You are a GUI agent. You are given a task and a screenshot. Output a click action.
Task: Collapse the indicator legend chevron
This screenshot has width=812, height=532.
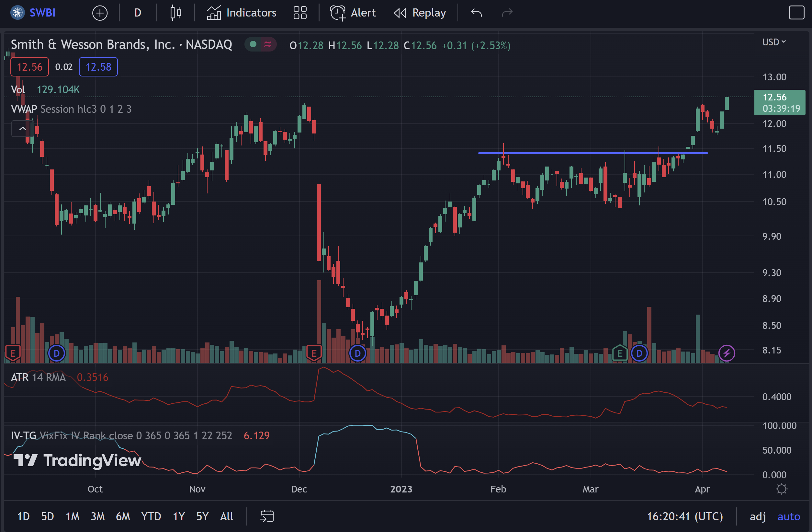point(23,129)
